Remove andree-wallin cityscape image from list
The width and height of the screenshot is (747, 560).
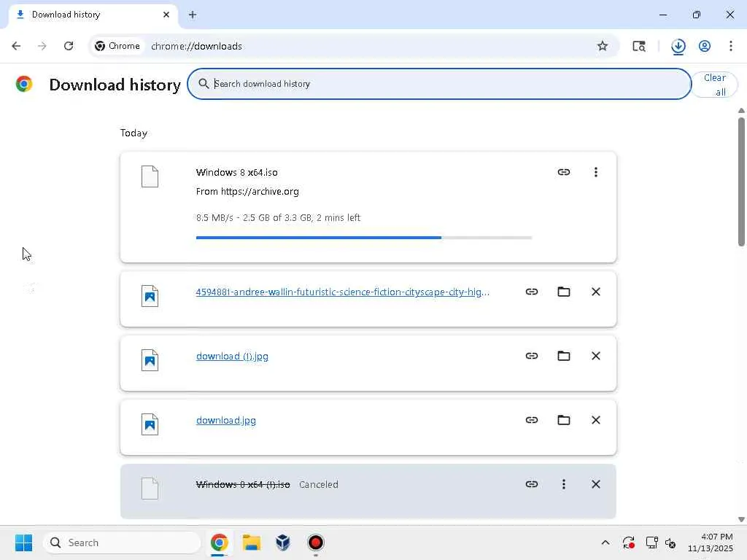point(595,292)
